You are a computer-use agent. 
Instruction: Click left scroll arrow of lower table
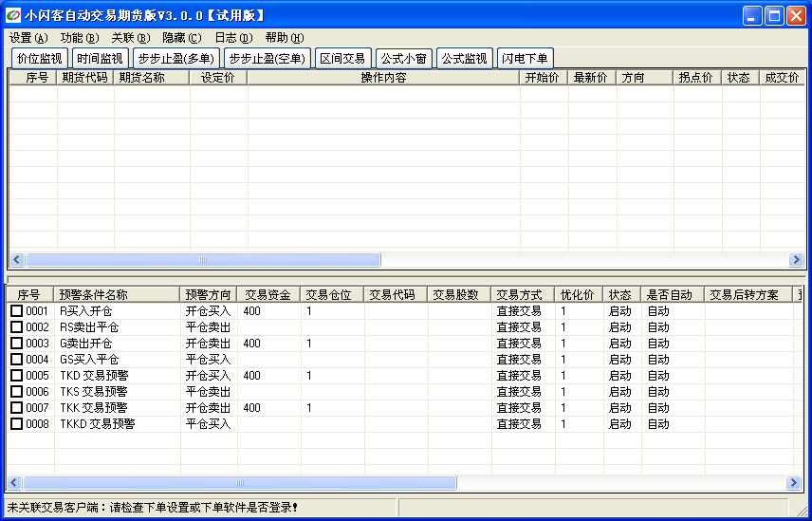point(14,483)
